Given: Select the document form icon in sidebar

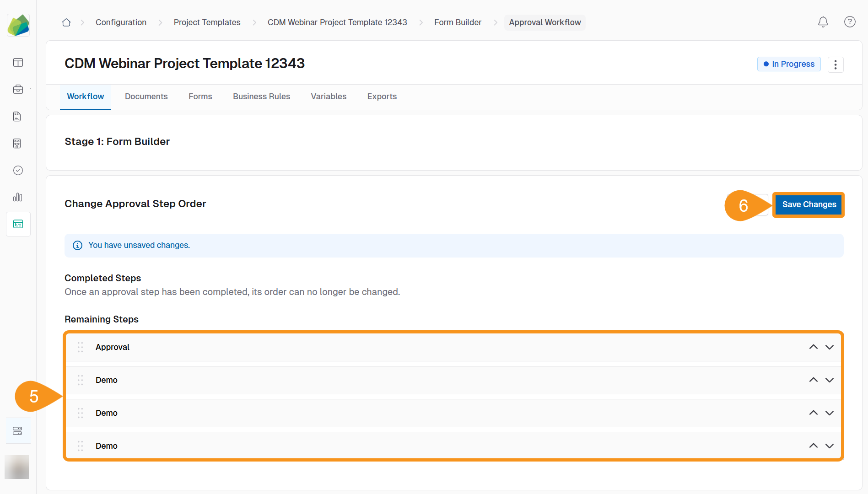Looking at the screenshot, I should (17, 116).
